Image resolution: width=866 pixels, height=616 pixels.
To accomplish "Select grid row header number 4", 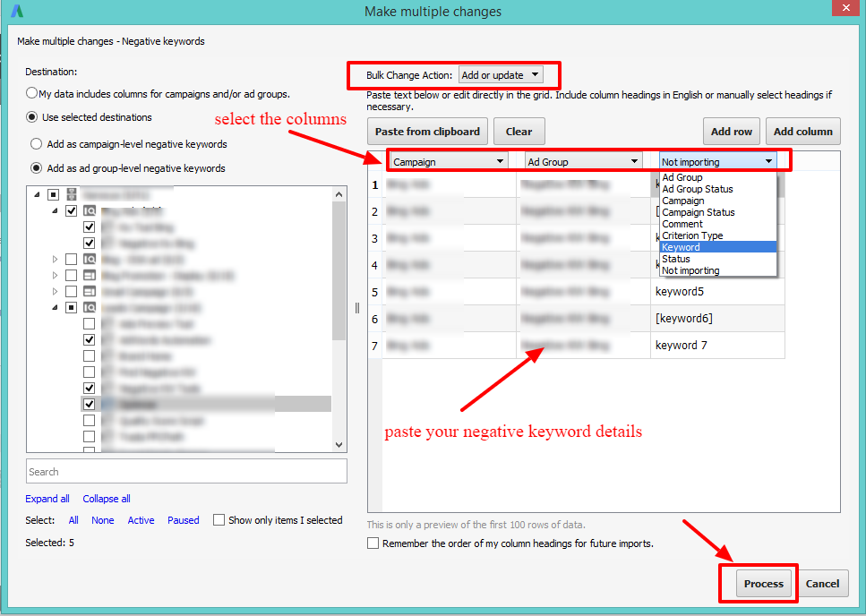I will point(375,265).
